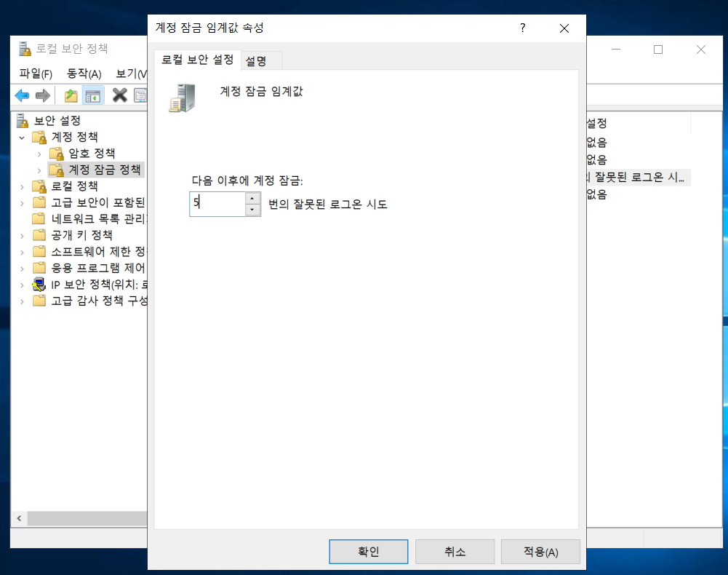Collapse the 계정 정책 tree node
This screenshot has height=575, width=728.
22,138
